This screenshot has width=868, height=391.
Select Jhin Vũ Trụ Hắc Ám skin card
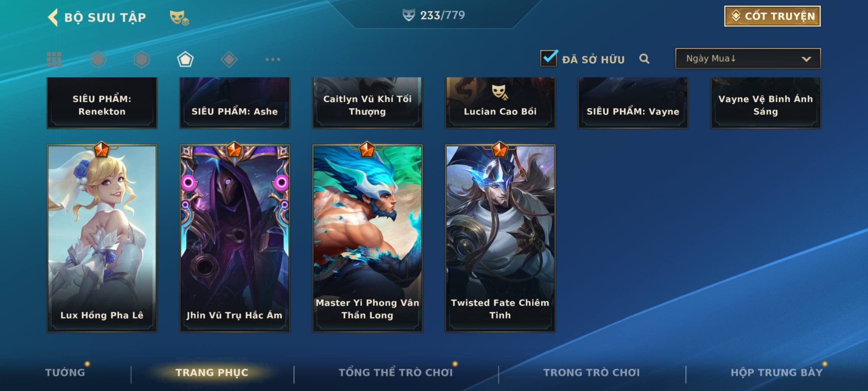[235, 238]
